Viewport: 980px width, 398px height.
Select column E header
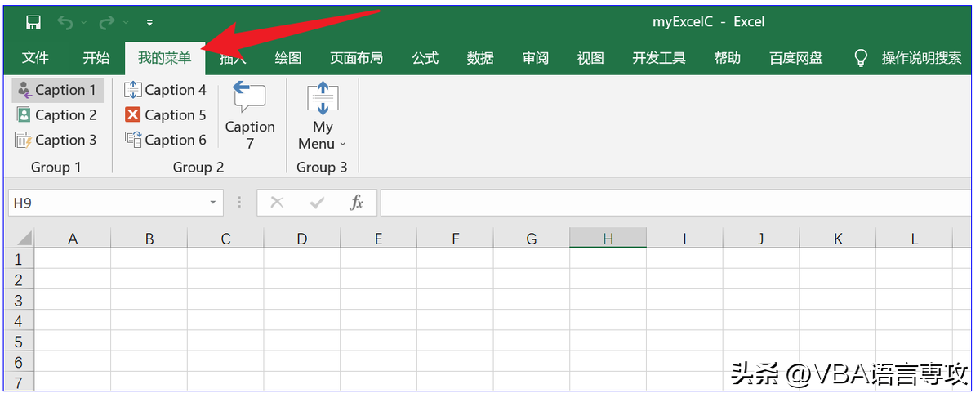[379, 239]
